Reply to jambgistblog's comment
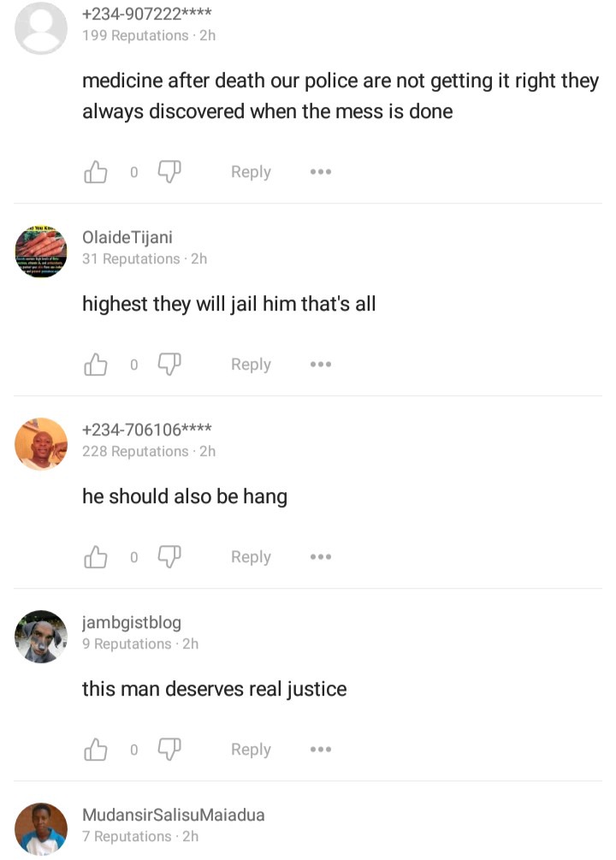This screenshot has width=616, height=860. pos(251,750)
